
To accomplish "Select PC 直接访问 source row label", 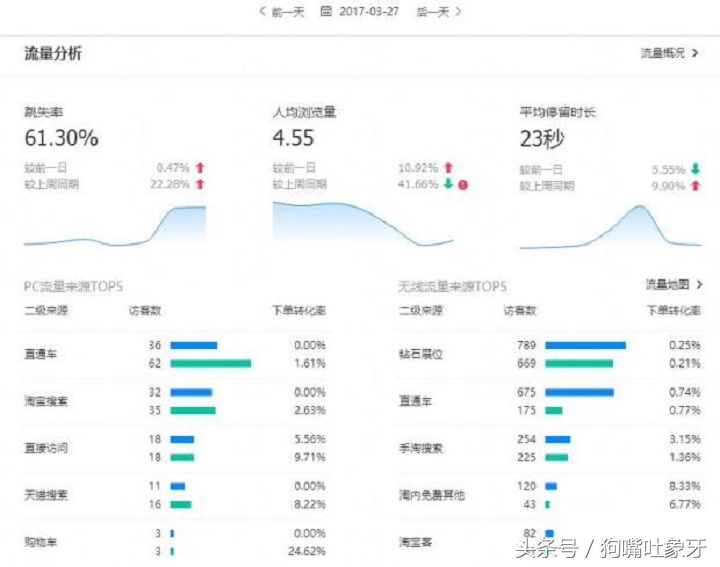I will pyautogui.click(x=46, y=448).
